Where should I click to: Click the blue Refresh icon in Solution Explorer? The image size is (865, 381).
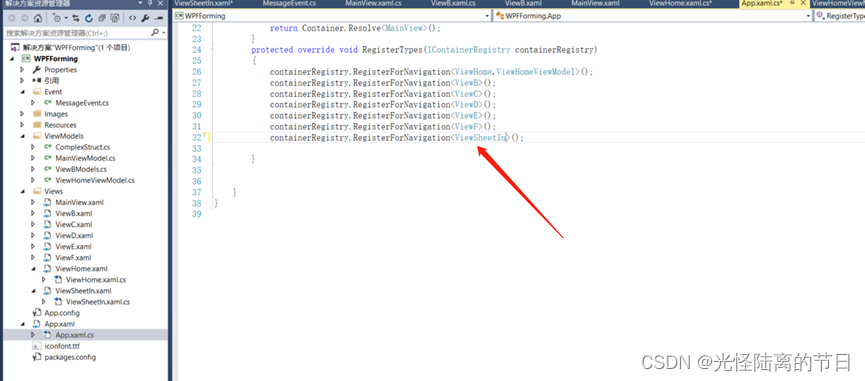88,18
